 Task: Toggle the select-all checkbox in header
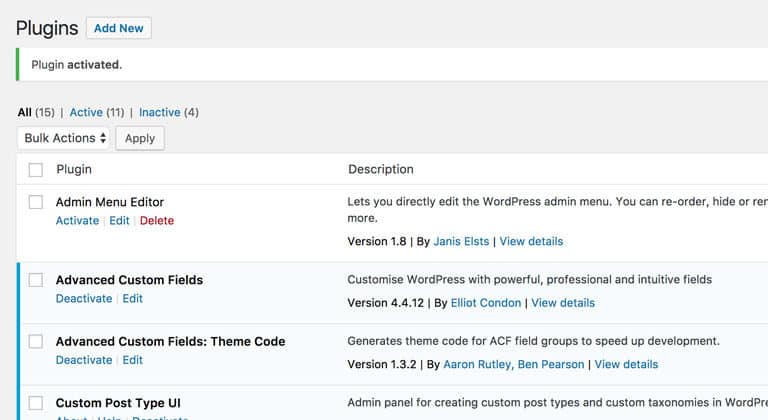point(35,170)
